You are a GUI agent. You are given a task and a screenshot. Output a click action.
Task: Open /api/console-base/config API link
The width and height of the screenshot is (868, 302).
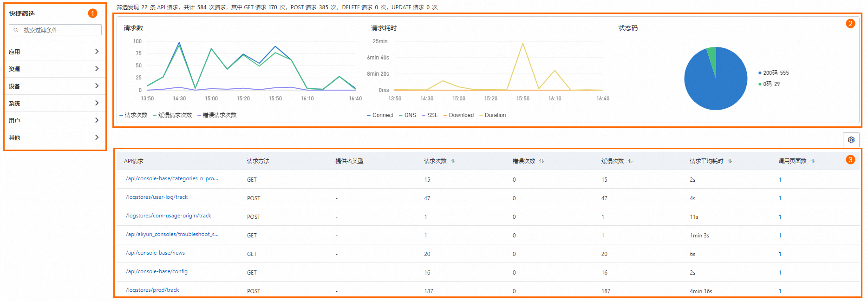[x=157, y=271]
